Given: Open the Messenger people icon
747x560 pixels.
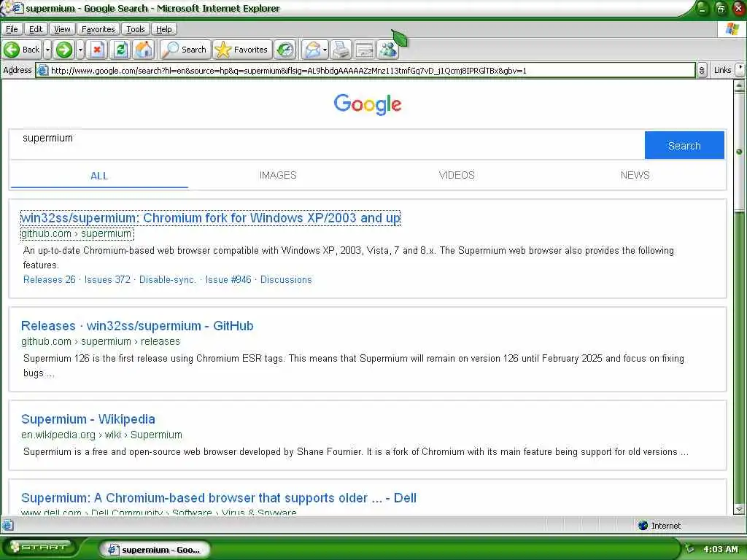Looking at the screenshot, I should tap(388, 50).
